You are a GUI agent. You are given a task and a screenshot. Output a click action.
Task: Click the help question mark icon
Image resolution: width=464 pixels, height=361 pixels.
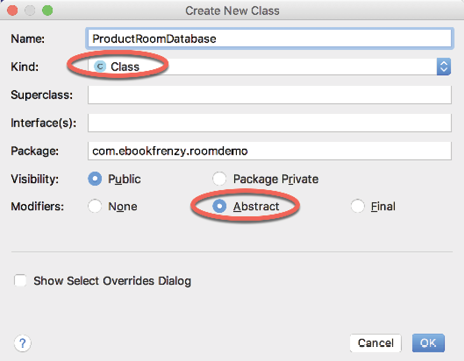tap(22, 343)
